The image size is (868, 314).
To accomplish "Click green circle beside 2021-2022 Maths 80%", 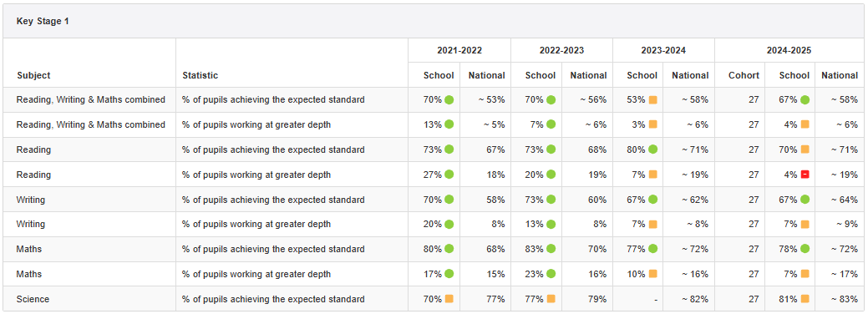I will 449,249.
